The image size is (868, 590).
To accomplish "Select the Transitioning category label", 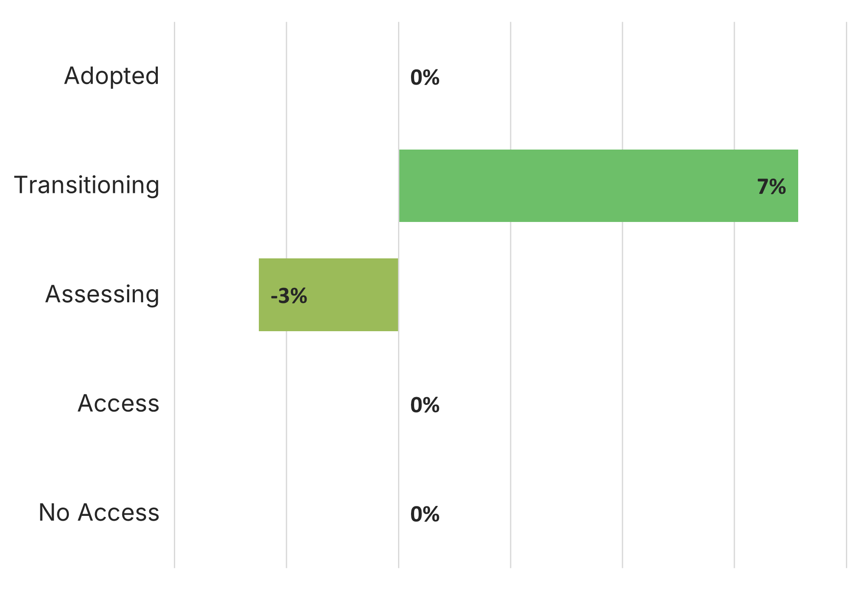I will coord(87,186).
